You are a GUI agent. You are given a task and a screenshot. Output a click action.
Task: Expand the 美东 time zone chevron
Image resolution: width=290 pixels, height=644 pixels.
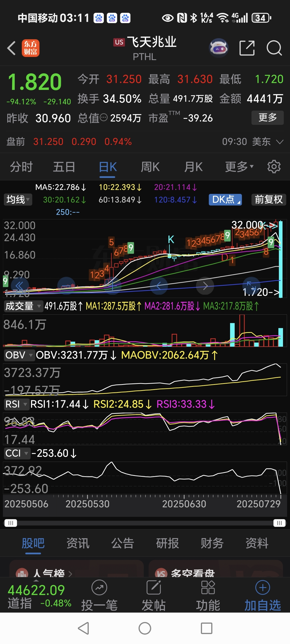tap(280, 142)
